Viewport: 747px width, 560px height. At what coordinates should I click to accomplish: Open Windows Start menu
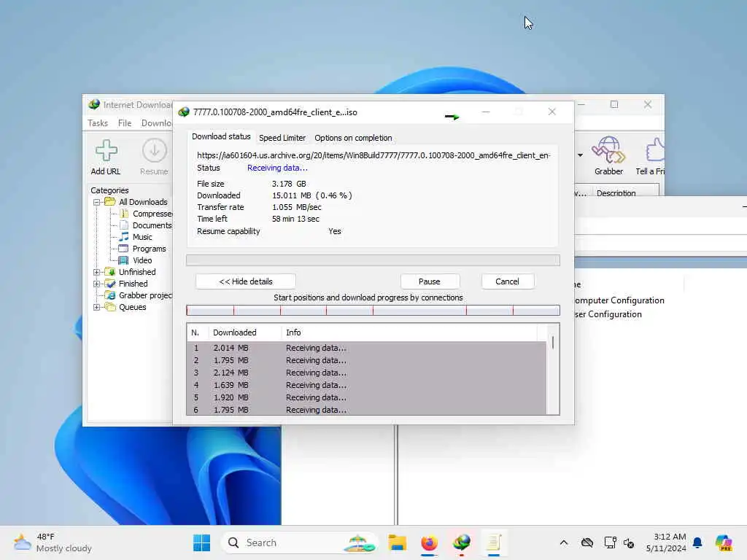coord(201,542)
